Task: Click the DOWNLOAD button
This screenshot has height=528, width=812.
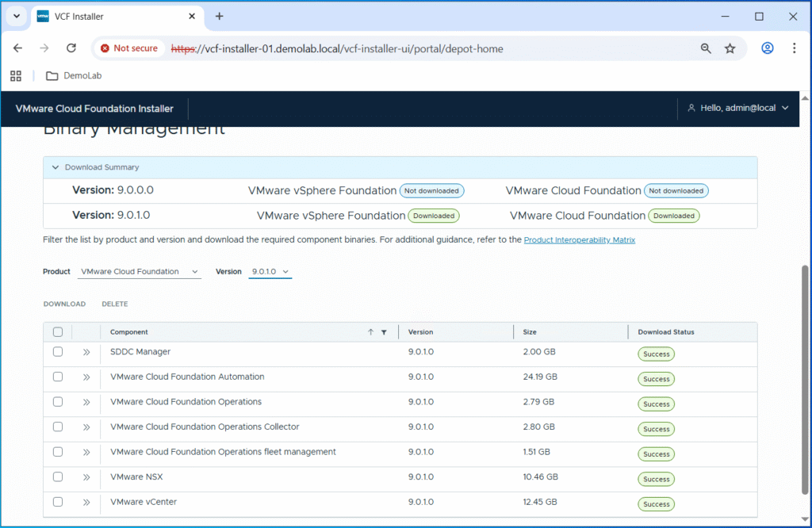Action: click(x=64, y=304)
